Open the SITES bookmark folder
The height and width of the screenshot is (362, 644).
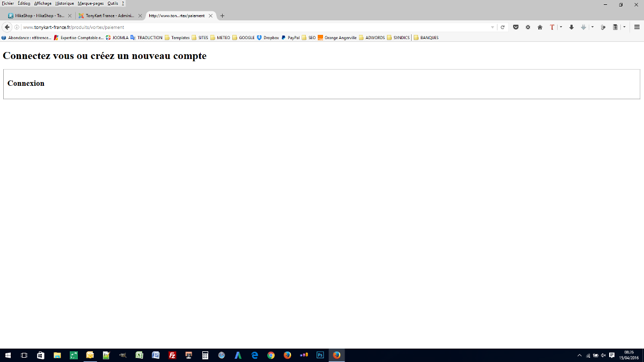(x=200, y=38)
